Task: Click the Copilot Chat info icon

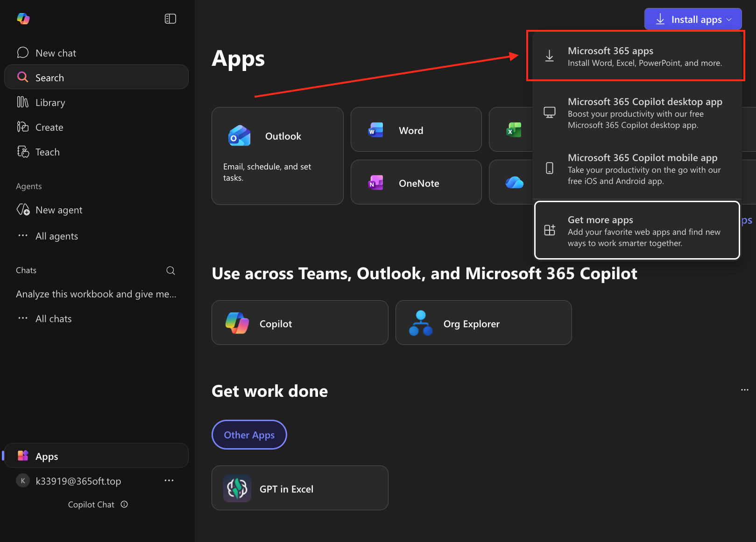Action: pos(124,504)
